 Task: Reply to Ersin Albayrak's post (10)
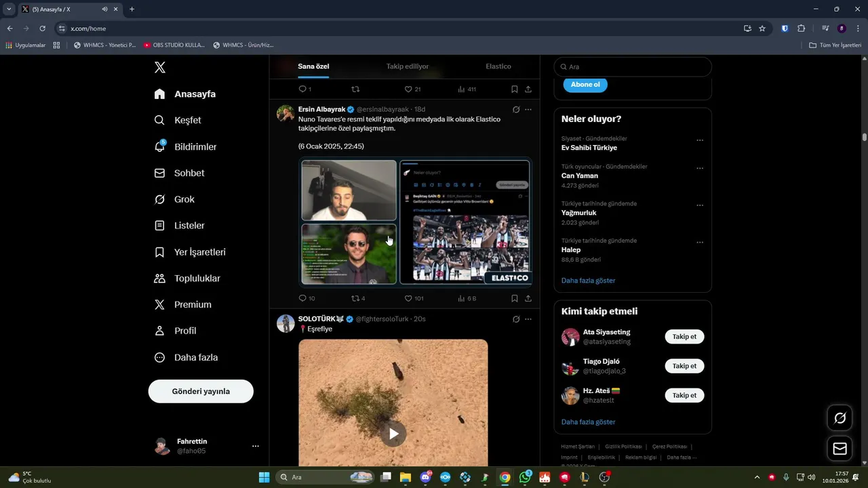307,298
